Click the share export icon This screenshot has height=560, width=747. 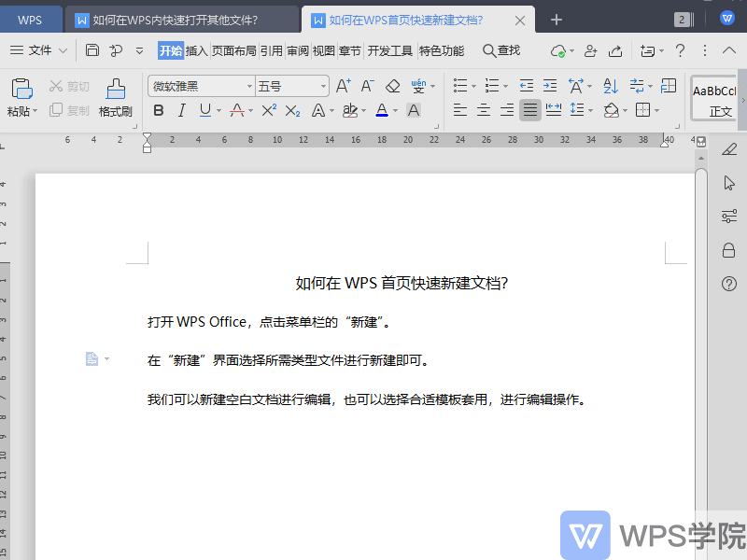pyautogui.click(x=615, y=50)
